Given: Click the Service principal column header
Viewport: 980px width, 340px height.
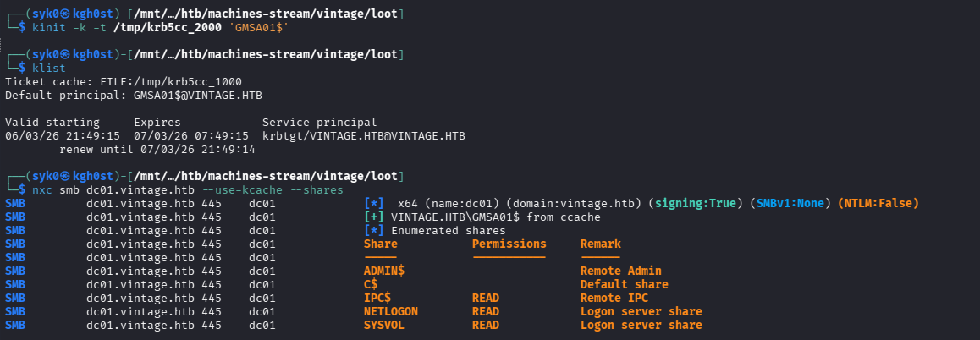Looking at the screenshot, I should [x=320, y=123].
